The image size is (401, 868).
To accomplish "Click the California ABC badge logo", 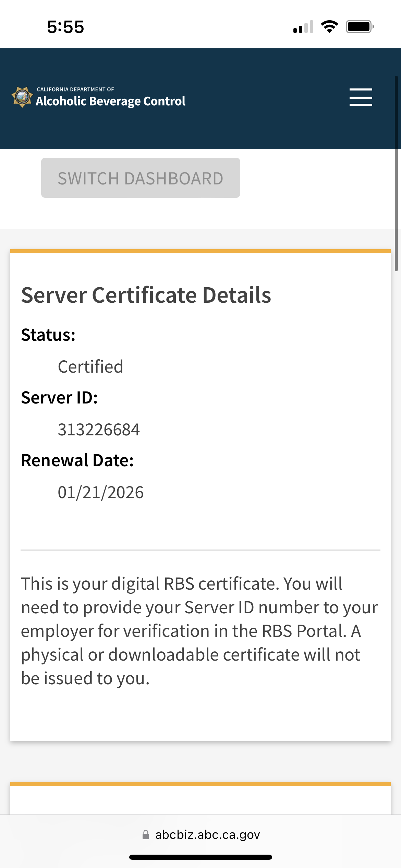I will pyautogui.click(x=22, y=97).
